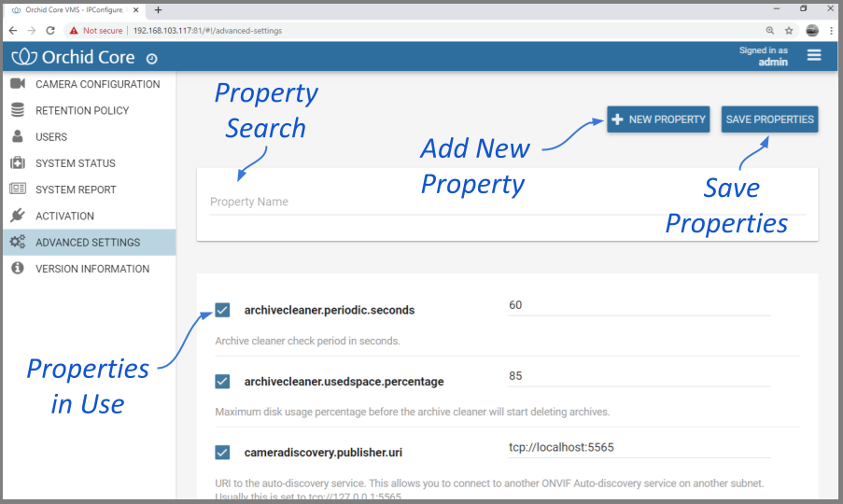
Task: Click the Users person icon
Action: point(18,136)
